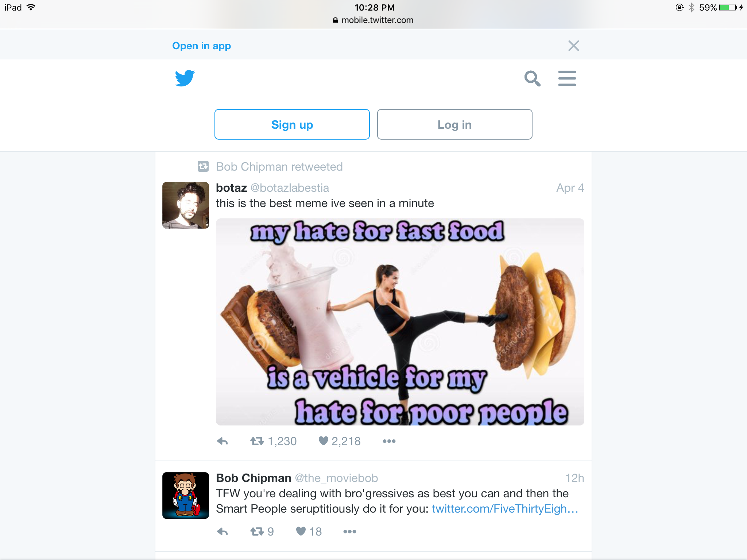Screen dimensions: 747x560
Task: Open Bob Chipman's Mario avatar
Action: point(186,495)
